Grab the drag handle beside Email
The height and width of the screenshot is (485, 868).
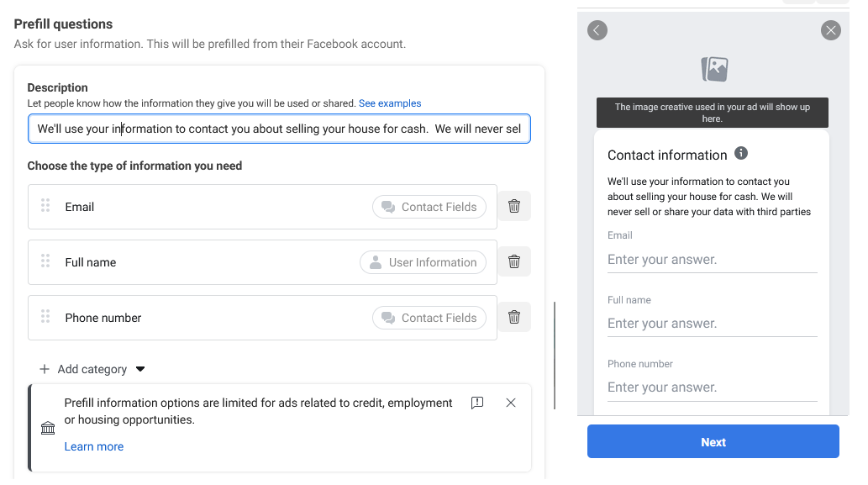coord(45,205)
